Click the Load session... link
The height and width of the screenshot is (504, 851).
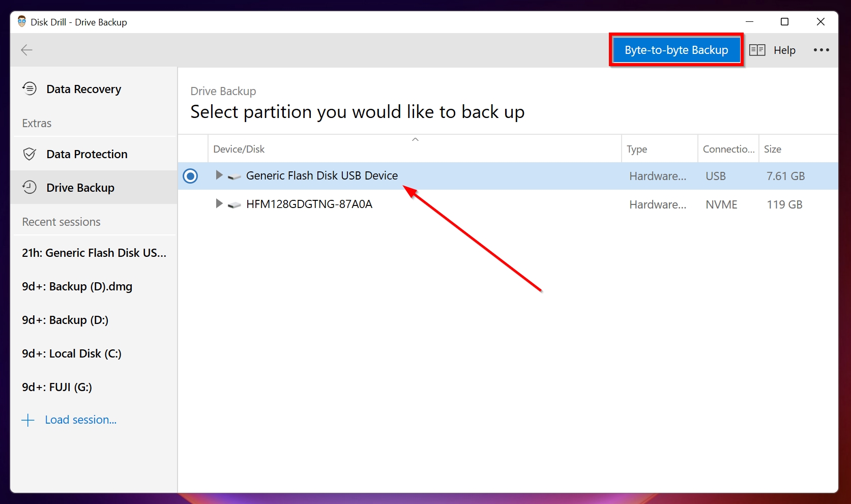81,420
